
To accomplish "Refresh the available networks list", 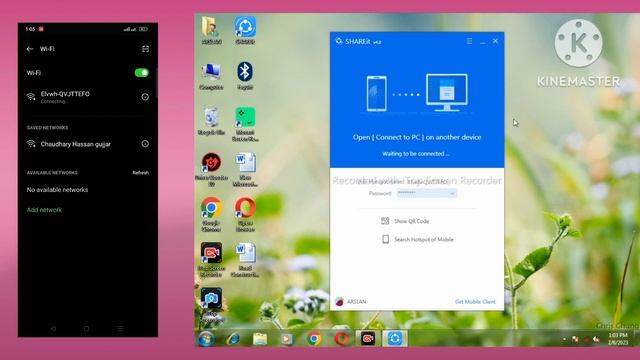I will click(x=140, y=173).
